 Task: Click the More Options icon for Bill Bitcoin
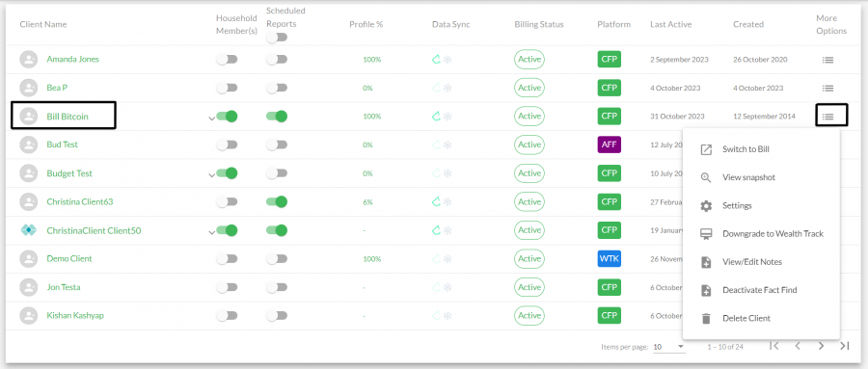tap(827, 117)
